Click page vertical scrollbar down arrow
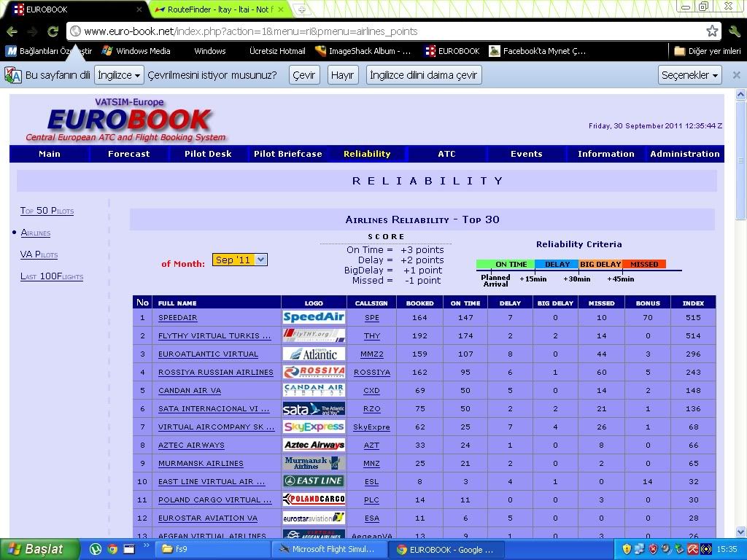This screenshot has width=747, height=560. (741, 532)
